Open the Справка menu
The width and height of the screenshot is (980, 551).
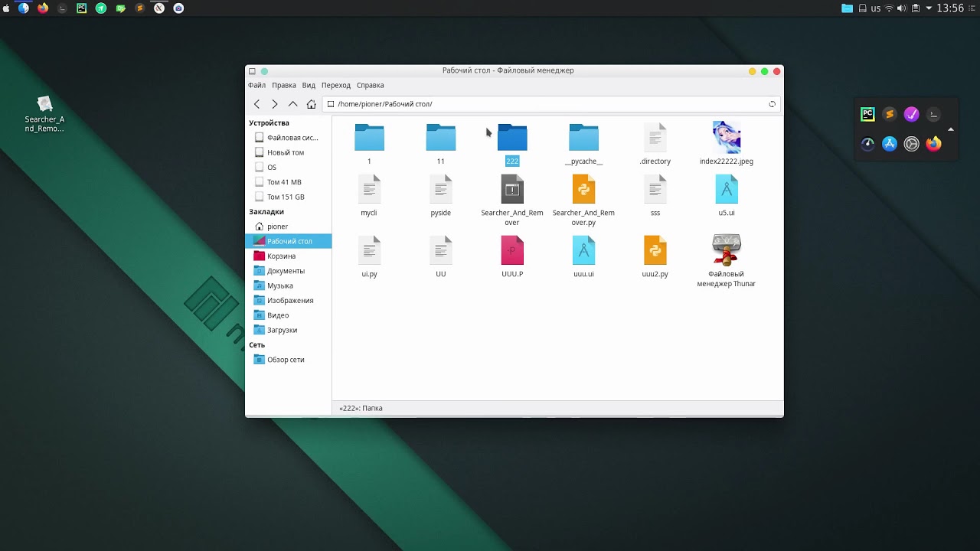click(371, 85)
